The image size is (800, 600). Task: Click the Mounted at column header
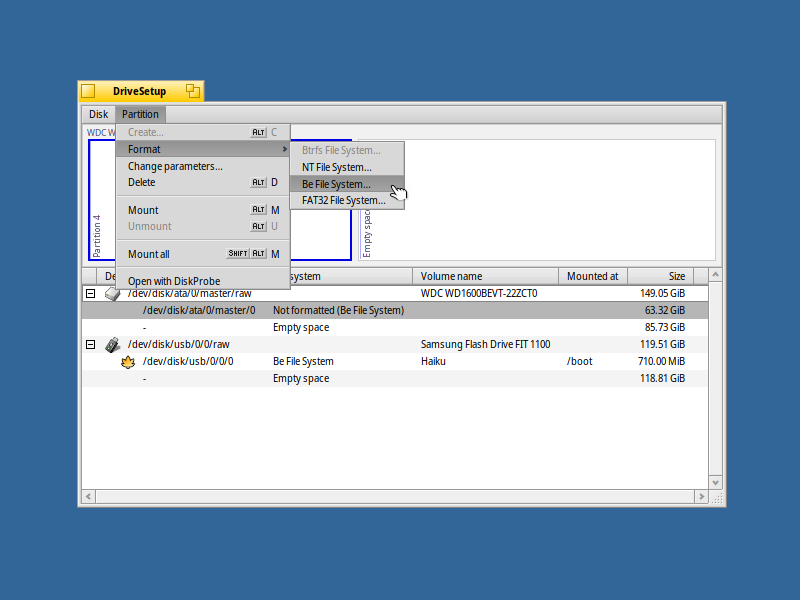[x=593, y=276]
